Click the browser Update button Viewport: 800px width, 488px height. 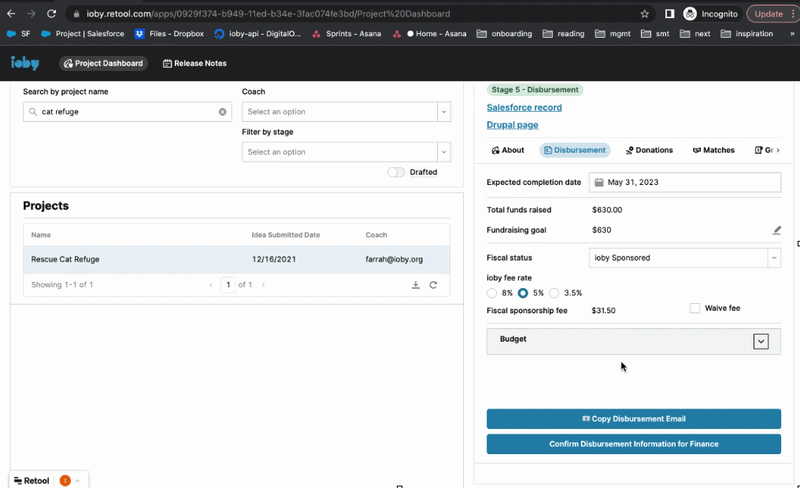(x=768, y=14)
